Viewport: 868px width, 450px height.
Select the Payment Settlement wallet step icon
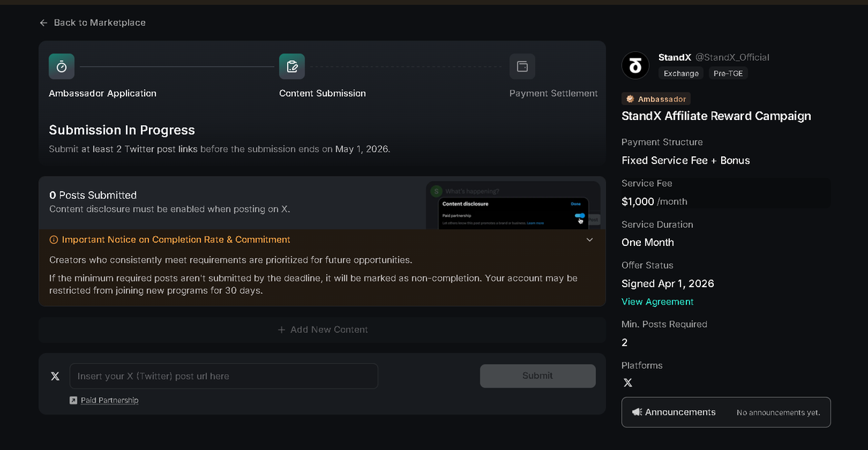coord(522,67)
